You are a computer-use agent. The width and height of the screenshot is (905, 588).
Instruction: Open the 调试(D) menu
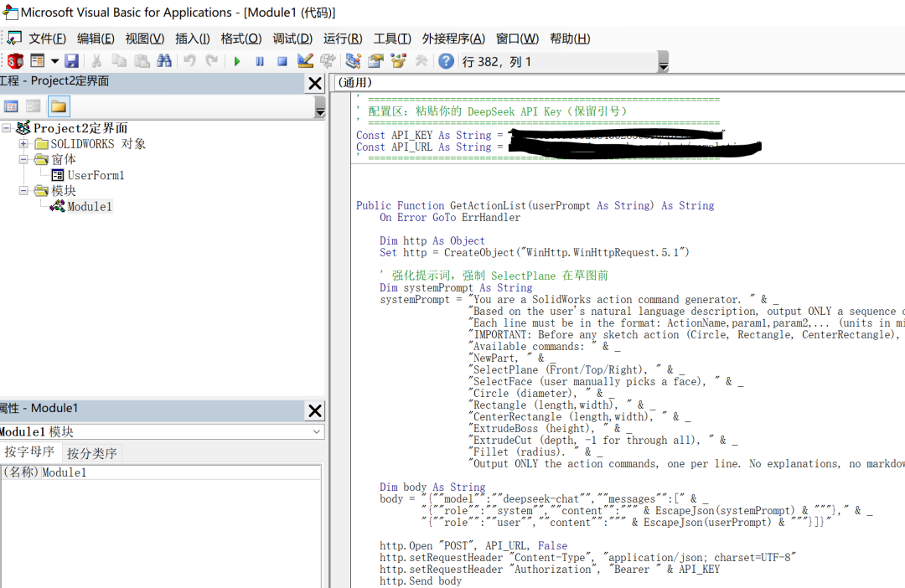[x=292, y=39]
